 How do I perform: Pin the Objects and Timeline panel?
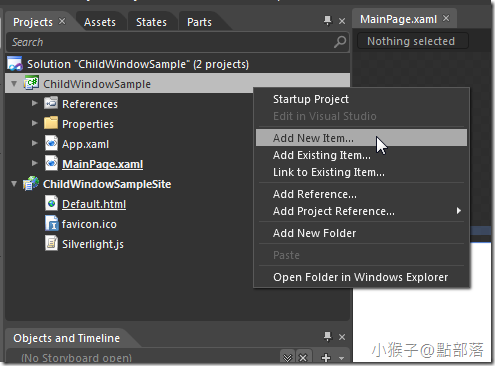[328, 337]
